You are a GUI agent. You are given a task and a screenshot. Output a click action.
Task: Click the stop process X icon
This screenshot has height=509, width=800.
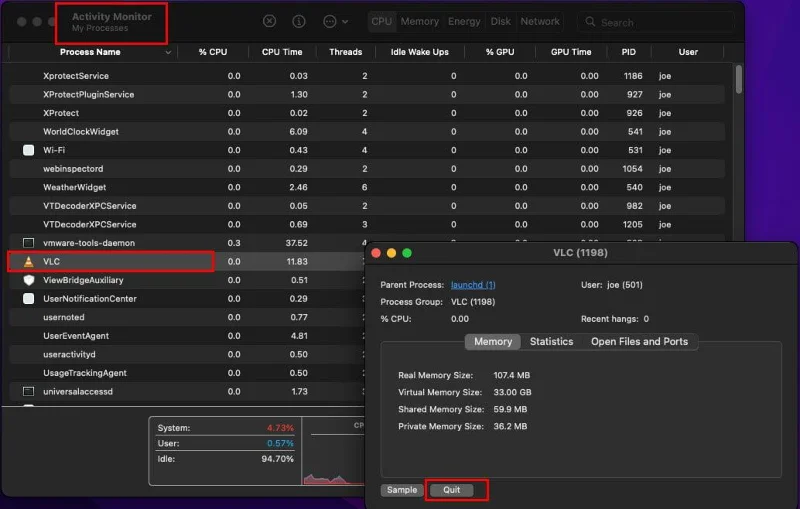pyautogui.click(x=270, y=21)
